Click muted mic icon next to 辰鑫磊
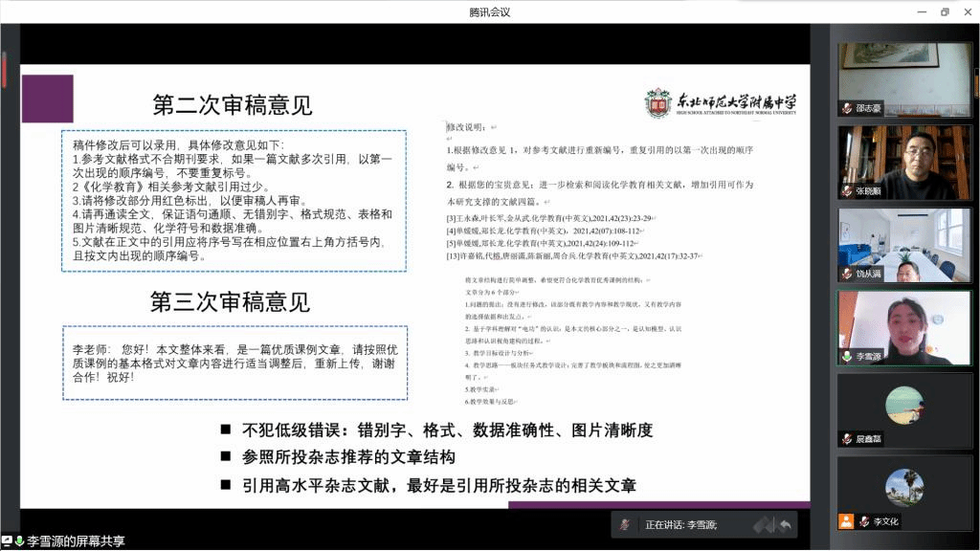The image size is (980, 551). (x=846, y=439)
